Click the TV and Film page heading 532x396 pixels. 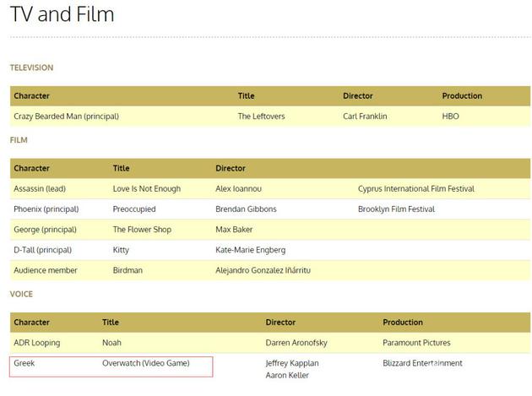pyautogui.click(x=62, y=14)
